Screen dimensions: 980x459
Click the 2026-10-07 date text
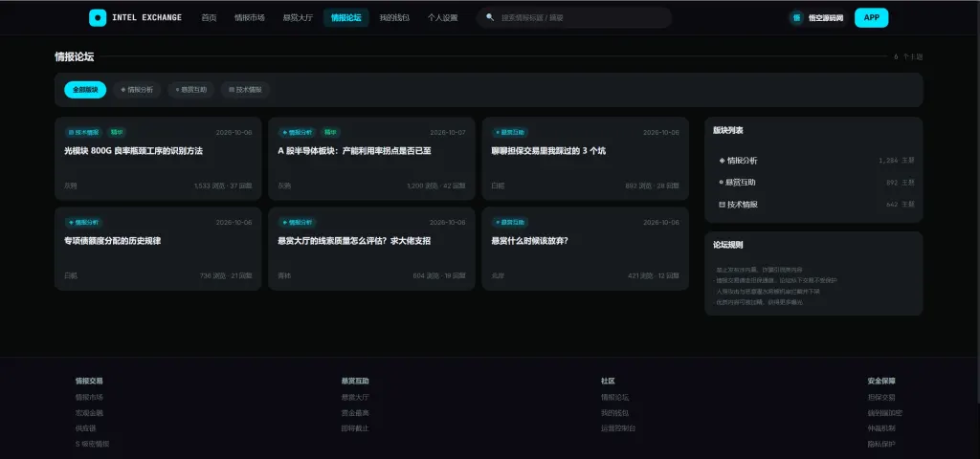coord(448,133)
